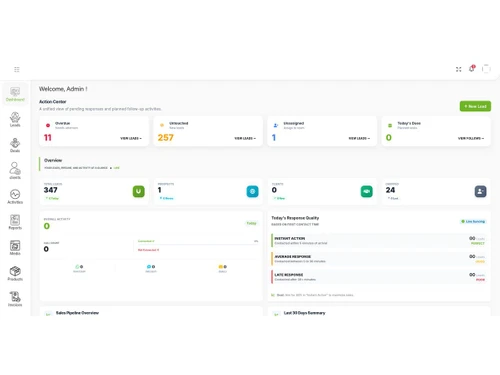
Task: View leads in the Unassigned card
Action: click(359, 138)
